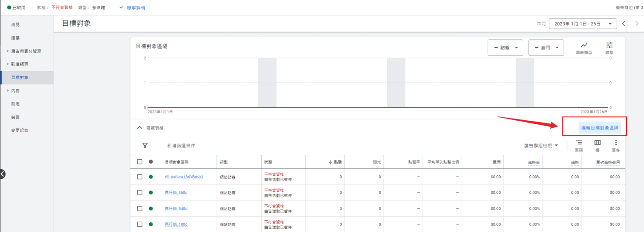Click 類型：多媒體 label at top
The width and height of the screenshot is (644, 232).
[91, 8]
